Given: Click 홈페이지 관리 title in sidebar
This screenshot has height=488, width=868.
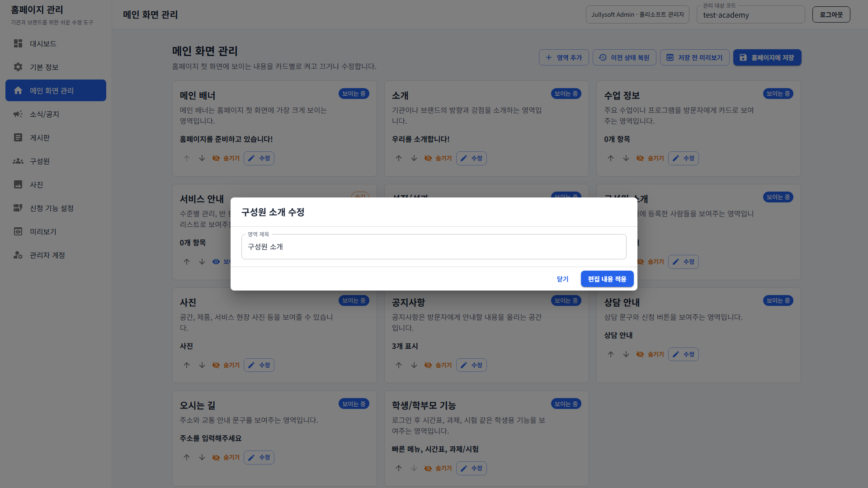Looking at the screenshot, I should coord(37,9).
